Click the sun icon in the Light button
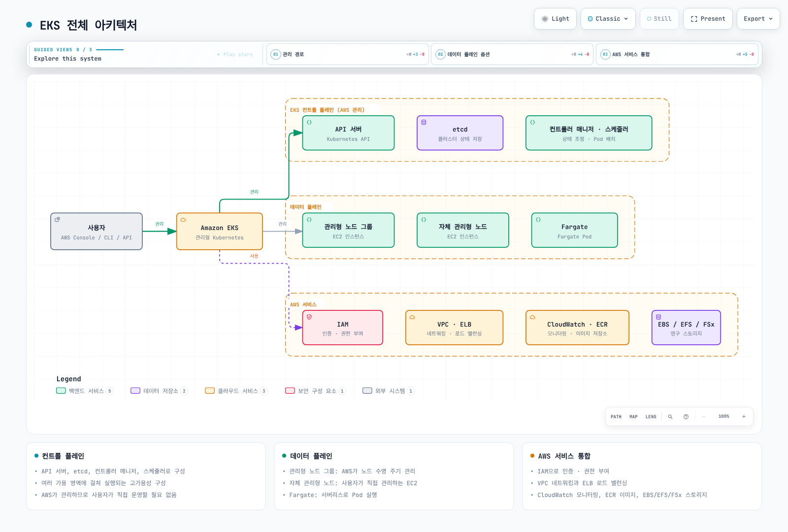Image resolution: width=788 pixels, height=532 pixels. pyautogui.click(x=545, y=19)
